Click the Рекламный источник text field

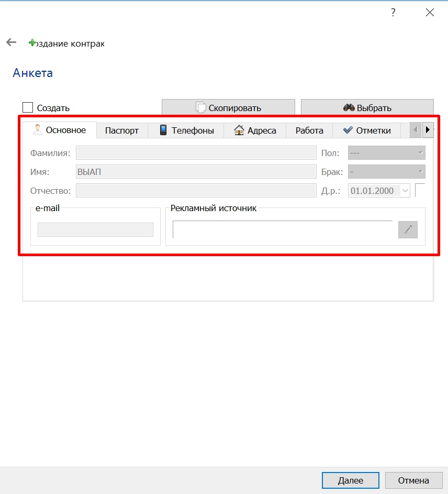[283, 229]
